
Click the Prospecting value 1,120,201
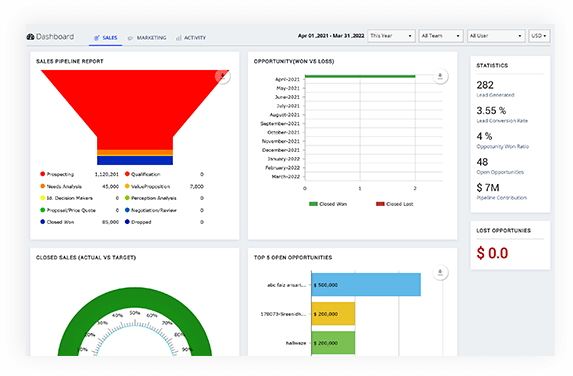click(106, 174)
